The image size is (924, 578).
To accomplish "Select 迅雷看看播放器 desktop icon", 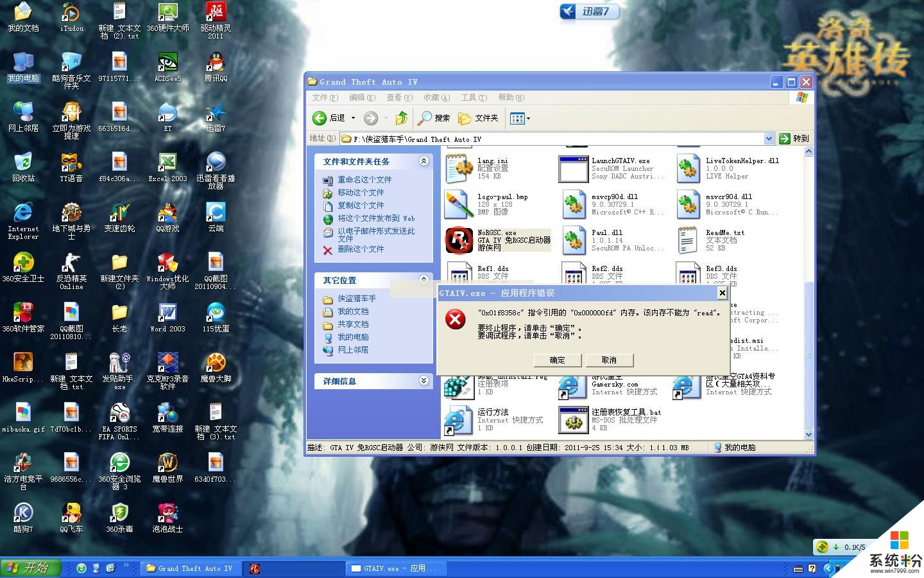I will [216, 170].
